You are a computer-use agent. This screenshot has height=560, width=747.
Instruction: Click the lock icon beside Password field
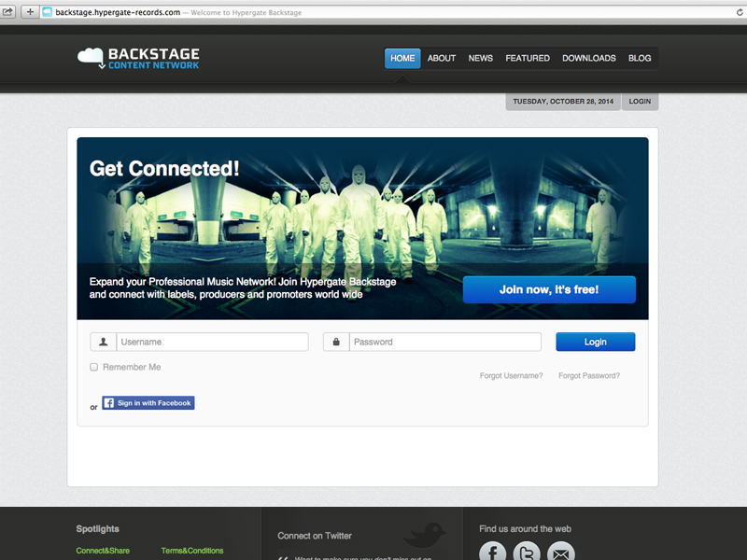point(336,342)
